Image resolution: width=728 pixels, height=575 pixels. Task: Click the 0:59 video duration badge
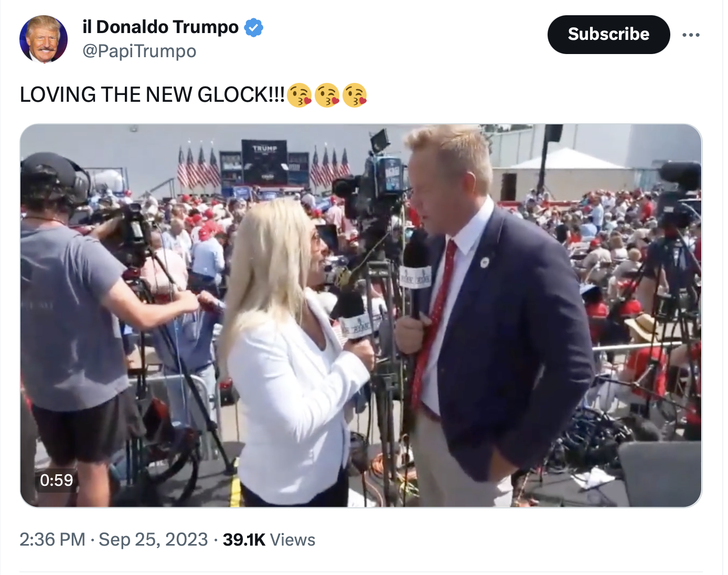coord(57,480)
